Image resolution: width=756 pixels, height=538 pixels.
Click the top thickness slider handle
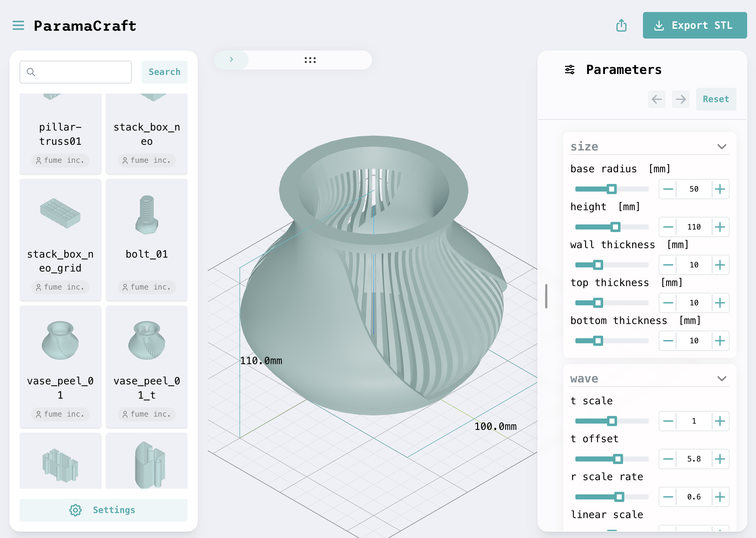pyautogui.click(x=598, y=303)
